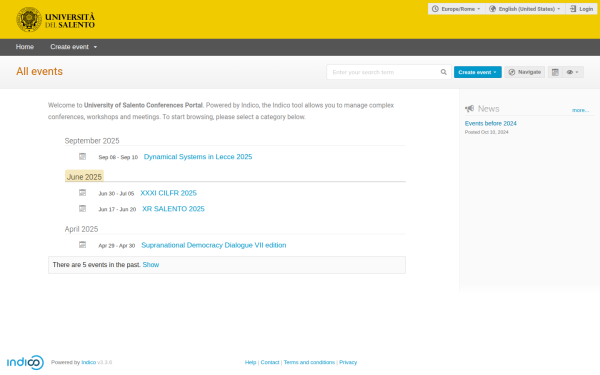
Task: Click the Sep 08 - Sep 10 date text
Action: pos(118,157)
